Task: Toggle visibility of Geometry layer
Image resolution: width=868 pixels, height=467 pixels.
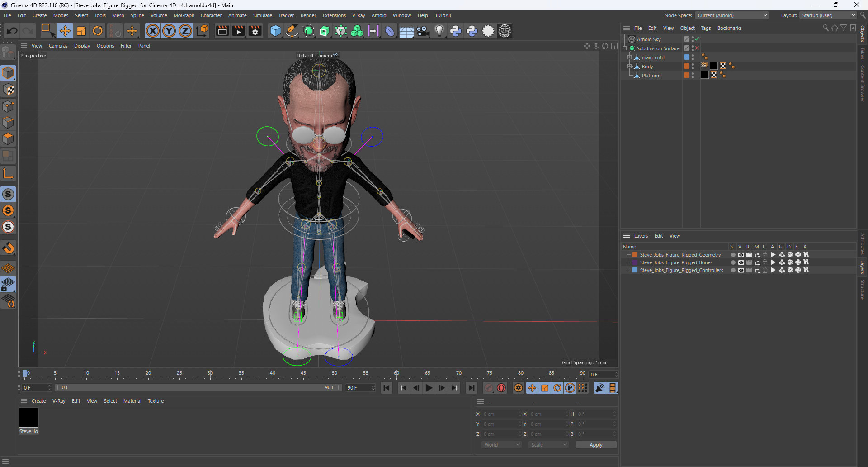Action: pyautogui.click(x=741, y=255)
